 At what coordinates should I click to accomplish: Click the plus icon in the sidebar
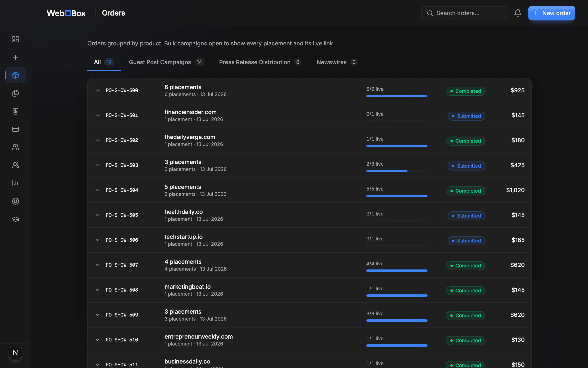tap(15, 57)
